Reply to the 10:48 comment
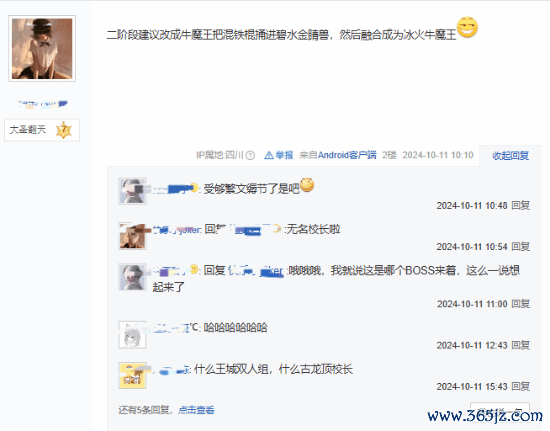The height and width of the screenshot is (431, 550). point(521,206)
